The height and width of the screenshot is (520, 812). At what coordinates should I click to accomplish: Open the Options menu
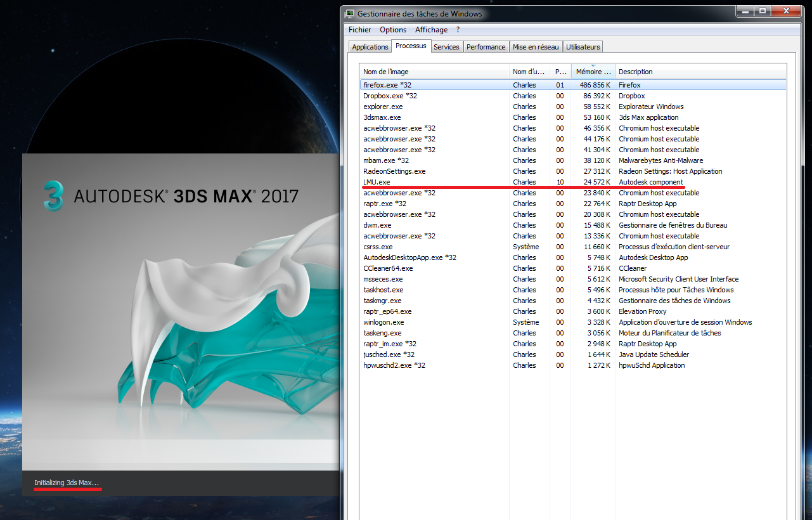tap(393, 30)
